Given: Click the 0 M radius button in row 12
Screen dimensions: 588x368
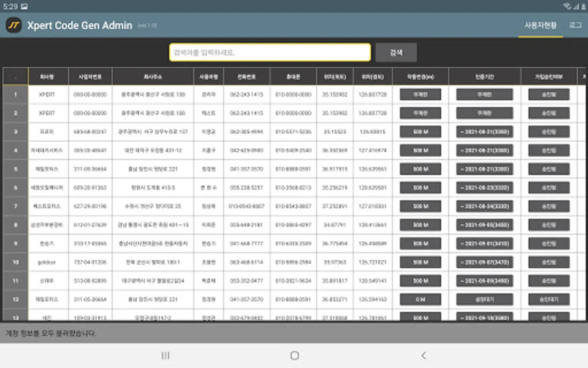Looking at the screenshot, I should tap(421, 299).
